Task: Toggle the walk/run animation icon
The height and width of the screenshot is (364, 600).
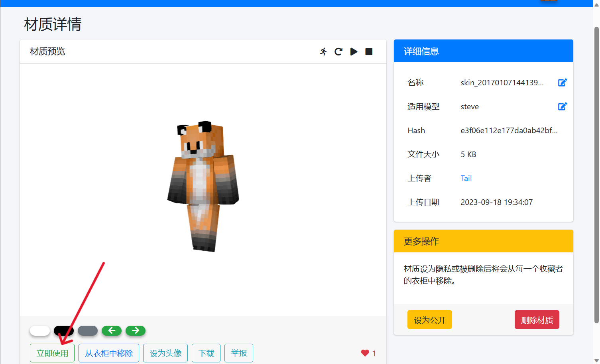Action: click(x=323, y=51)
